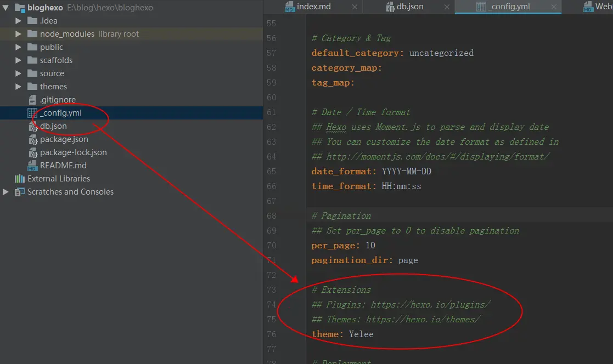Image resolution: width=613 pixels, height=364 pixels.
Task: Collapse the bloghexo project root arrow
Action: click(5, 8)
